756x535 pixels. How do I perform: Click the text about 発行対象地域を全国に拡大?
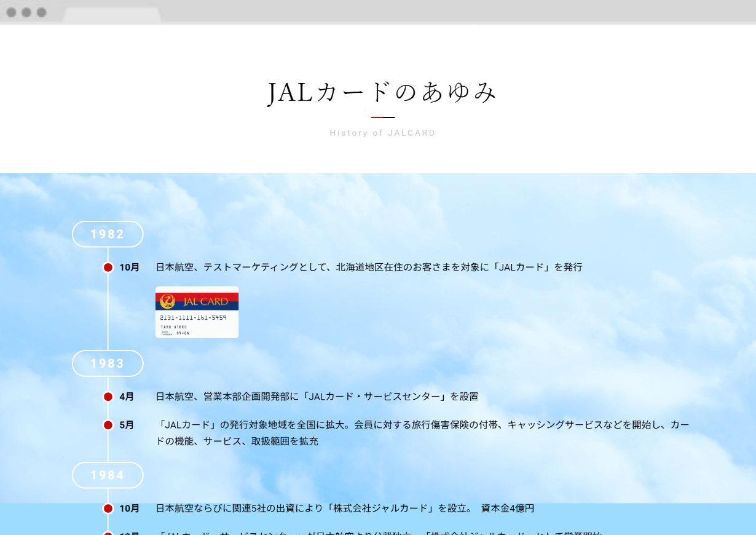(x=423, y=433)
